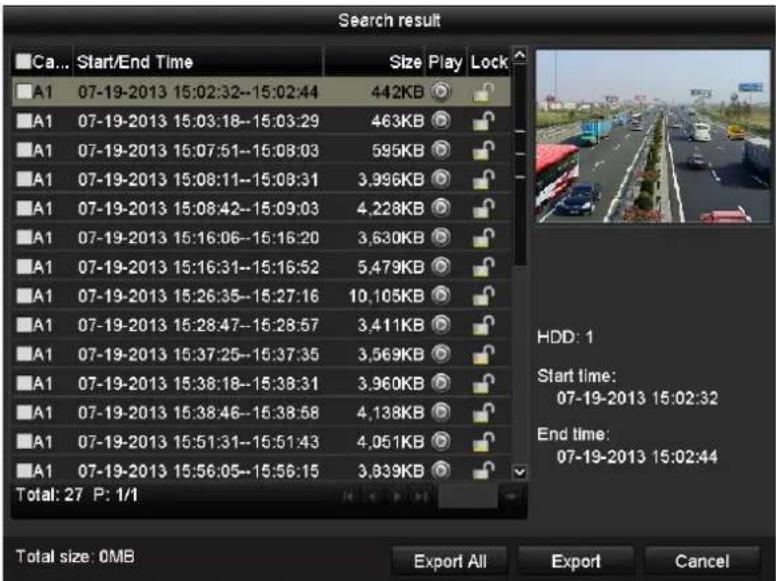Lock the 15:16:06--15:16:20 file
The width and height of the screenshot is (776, 581).
484,238
